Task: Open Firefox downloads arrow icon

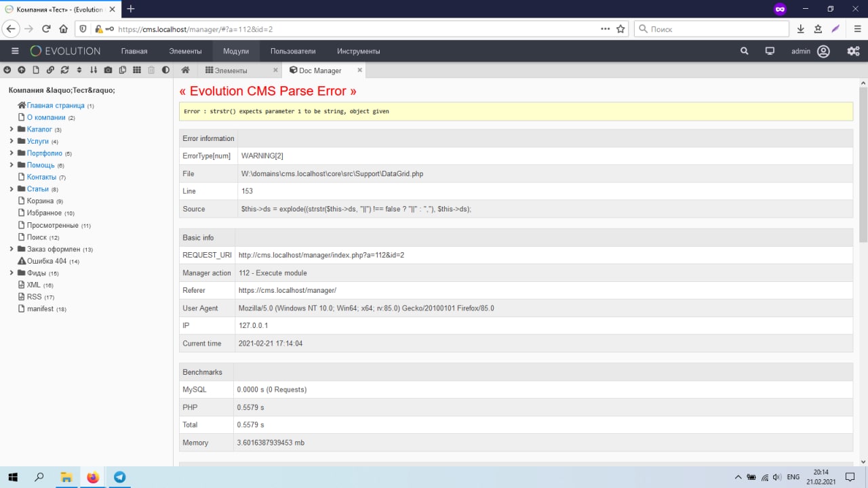Action: point(801,29)
